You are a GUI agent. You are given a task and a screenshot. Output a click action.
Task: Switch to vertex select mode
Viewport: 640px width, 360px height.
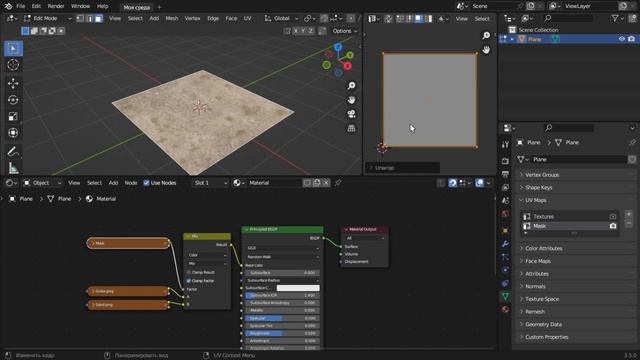click(x=81, y=18)
